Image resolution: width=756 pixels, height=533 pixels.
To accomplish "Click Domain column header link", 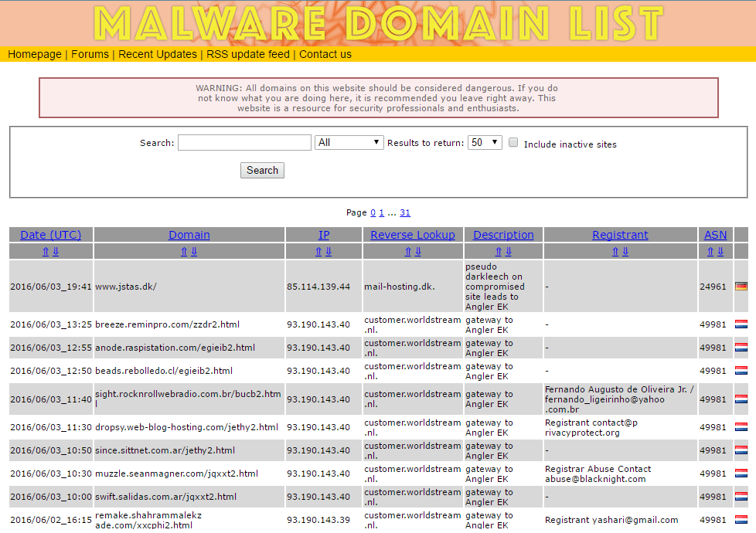I will click(189, 235).
